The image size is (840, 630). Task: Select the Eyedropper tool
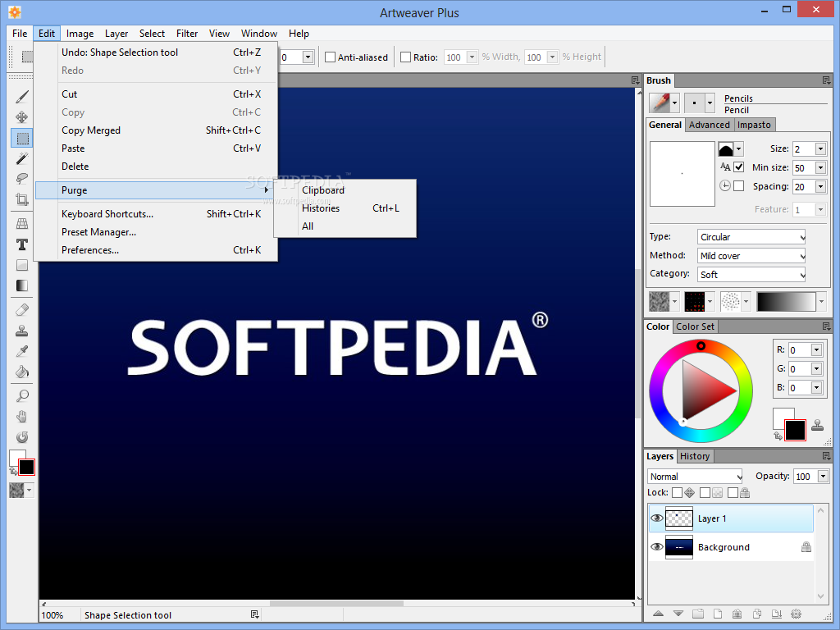(x=22, y=351)
